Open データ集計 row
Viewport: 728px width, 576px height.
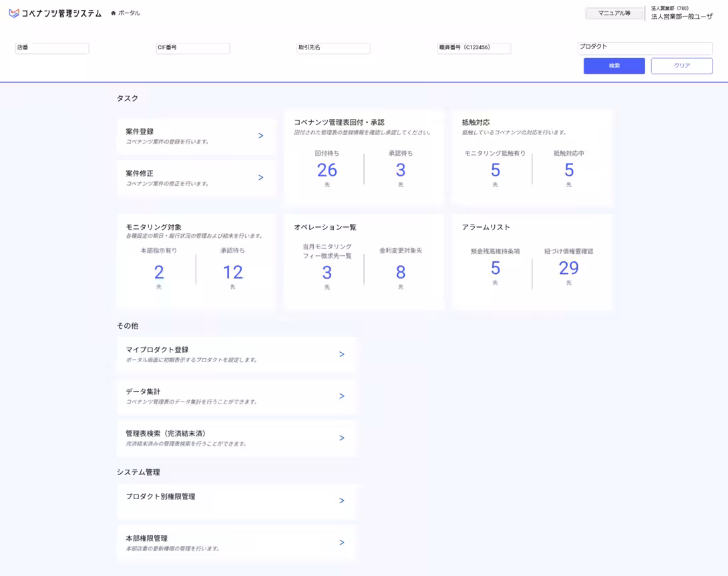[236, 396]
